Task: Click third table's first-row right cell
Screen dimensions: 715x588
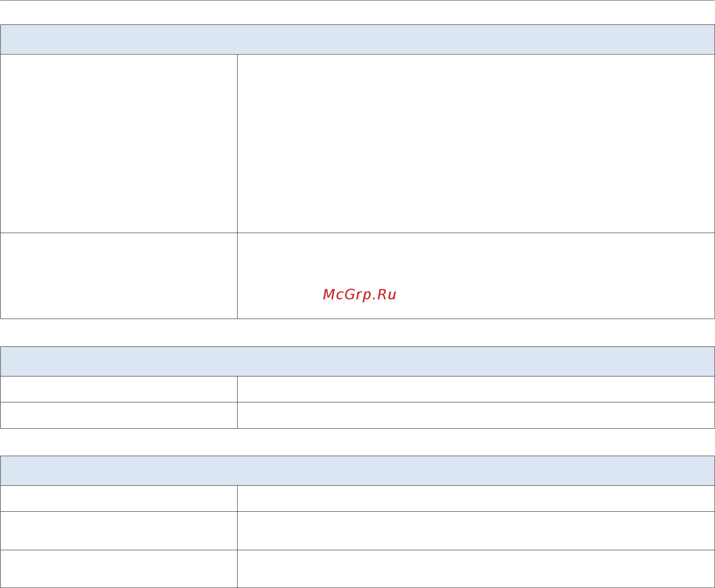Action: point(476,499)
